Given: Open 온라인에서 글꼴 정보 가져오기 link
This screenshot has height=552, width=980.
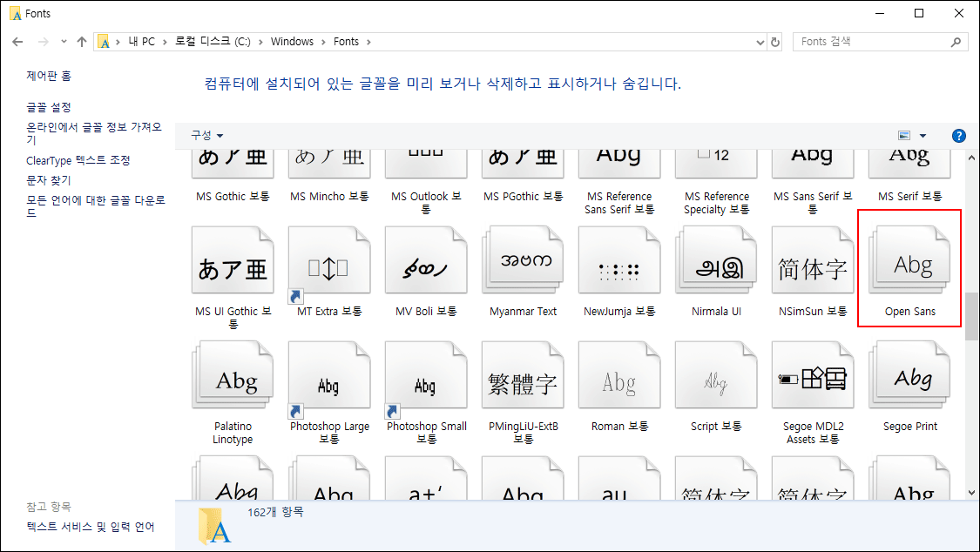Looking at the screenshot, I should 94,133.
